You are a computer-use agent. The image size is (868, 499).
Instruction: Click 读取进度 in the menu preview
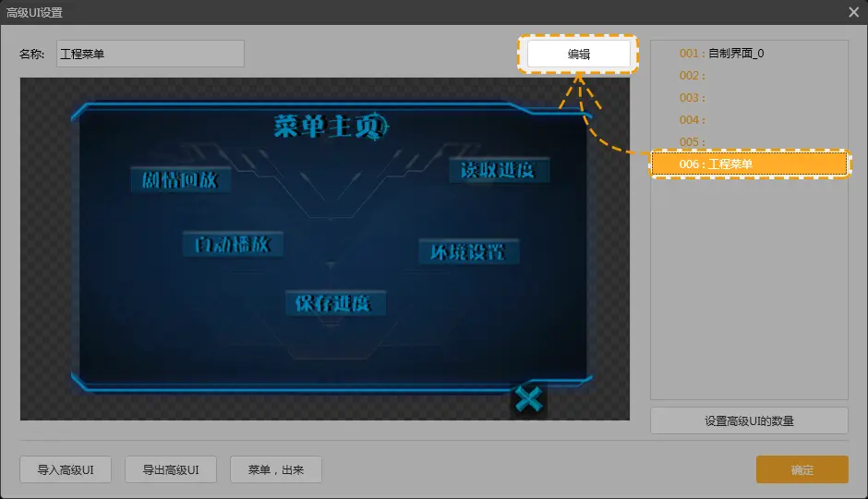499,170
